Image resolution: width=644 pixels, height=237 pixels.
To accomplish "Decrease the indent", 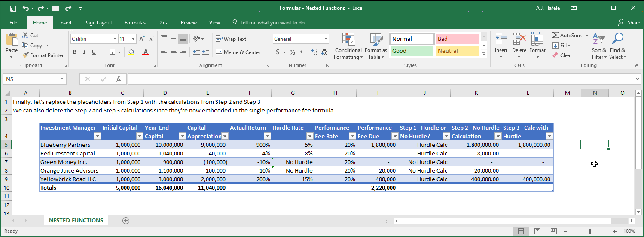I will tap(196, 52).
